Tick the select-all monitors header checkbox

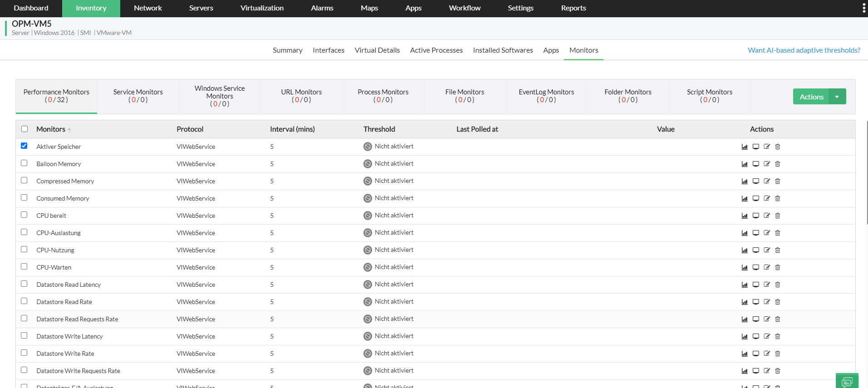[x=25, y=129]
